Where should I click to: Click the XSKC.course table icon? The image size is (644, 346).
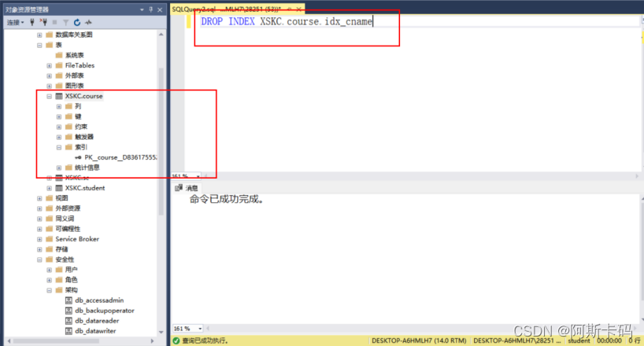click(59, 96)
